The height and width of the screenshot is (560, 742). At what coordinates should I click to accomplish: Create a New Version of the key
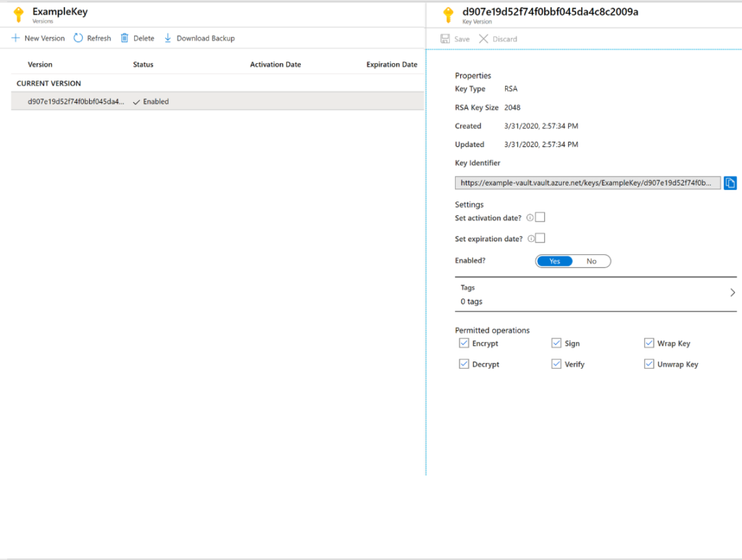click(x=38, y=38)
